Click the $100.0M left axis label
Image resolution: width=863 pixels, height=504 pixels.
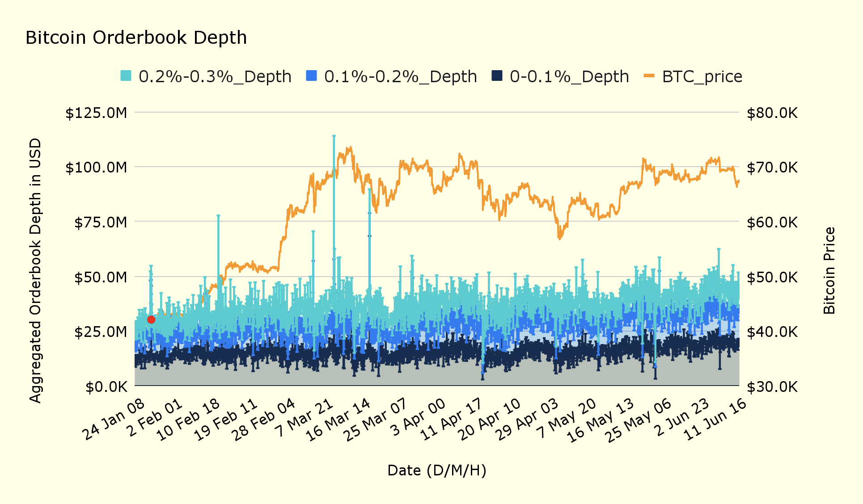(x=96, y=168)
